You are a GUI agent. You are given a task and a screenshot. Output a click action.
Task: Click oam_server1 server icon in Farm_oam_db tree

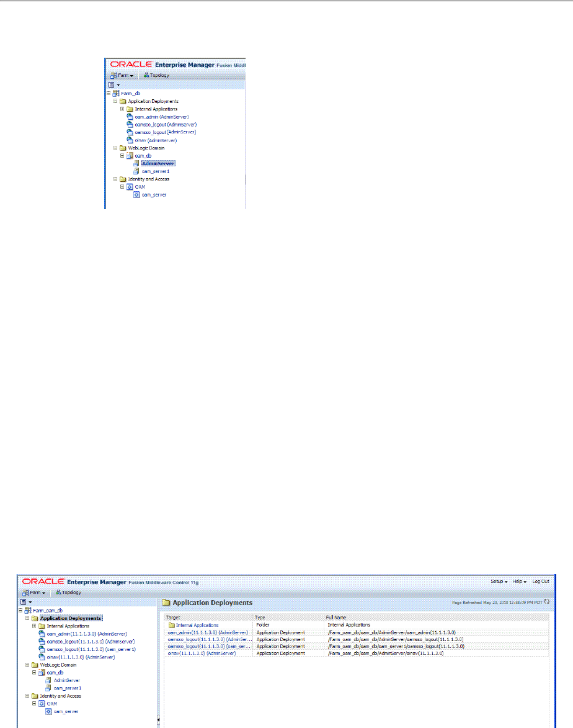(48, 688)
